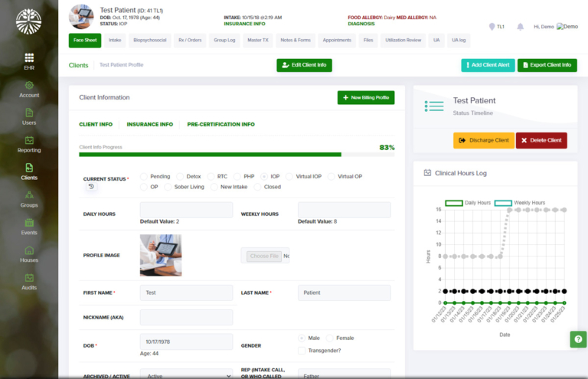The height and width of the screenshot is (379, 588).
Task: Click the Clients breadcrumb link
Action: tap(78, 65)
